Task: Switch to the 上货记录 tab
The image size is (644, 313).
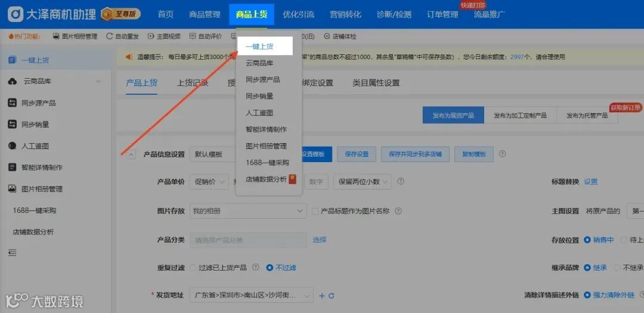Action: [x=192, y=82]
